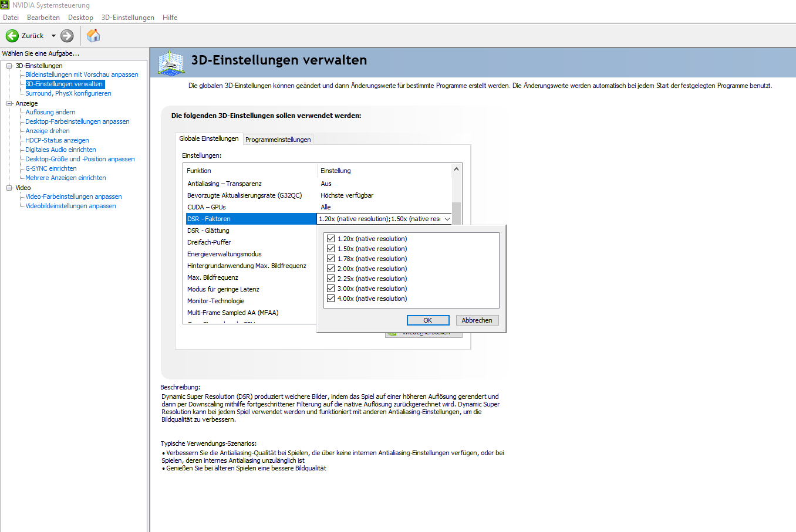
Task: Open the Datei menu
Action: click(x=11, y=18)
